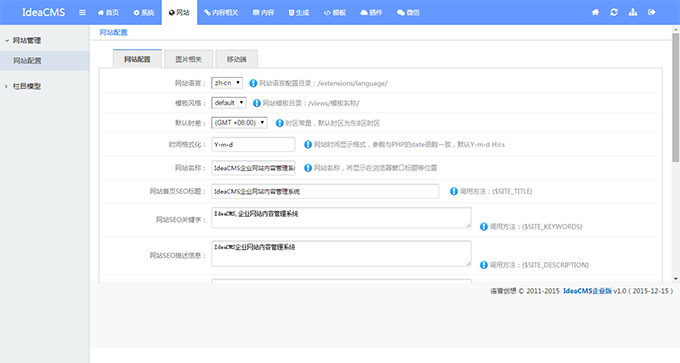
Task: Open the 系统 top menu
Action: (x=144, y=13)
